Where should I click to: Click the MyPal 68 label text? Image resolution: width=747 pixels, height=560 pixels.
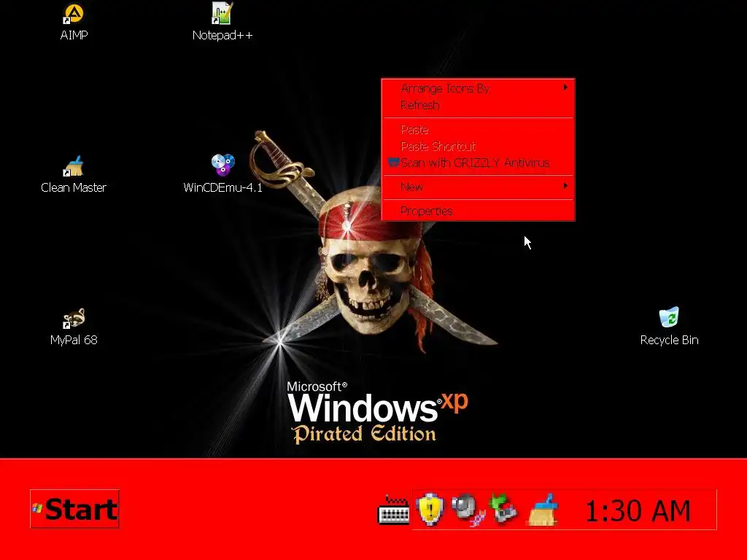74,340
